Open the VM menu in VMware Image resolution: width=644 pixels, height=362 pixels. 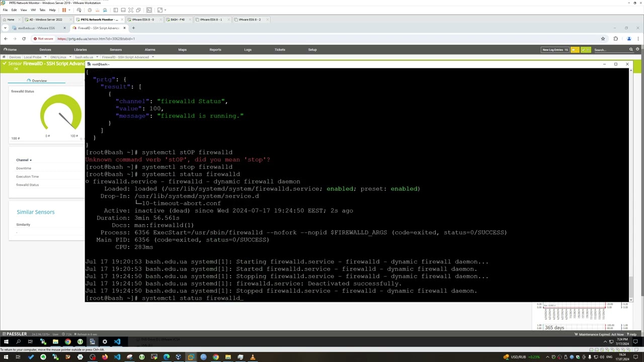(33, 10)
